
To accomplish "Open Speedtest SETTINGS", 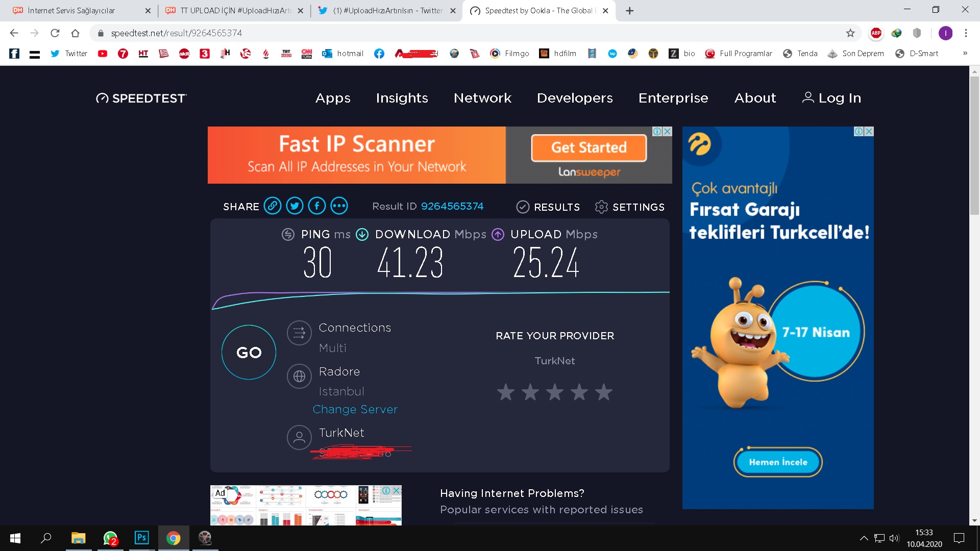I will pos(630,207).
